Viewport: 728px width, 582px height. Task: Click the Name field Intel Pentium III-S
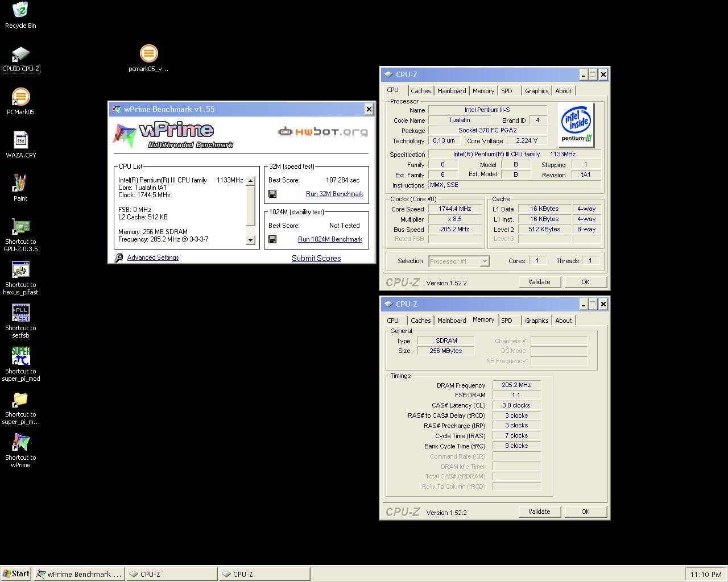pyautogui.click(x=487, y=110)
